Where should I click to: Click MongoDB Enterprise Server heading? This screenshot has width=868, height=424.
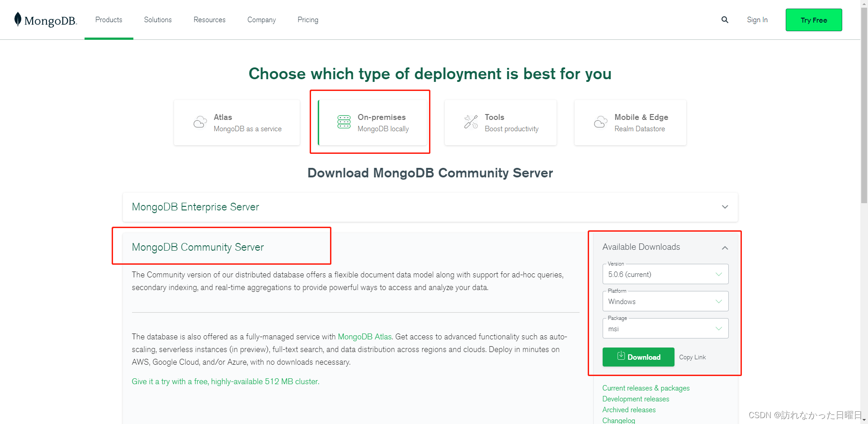point(195,207)
